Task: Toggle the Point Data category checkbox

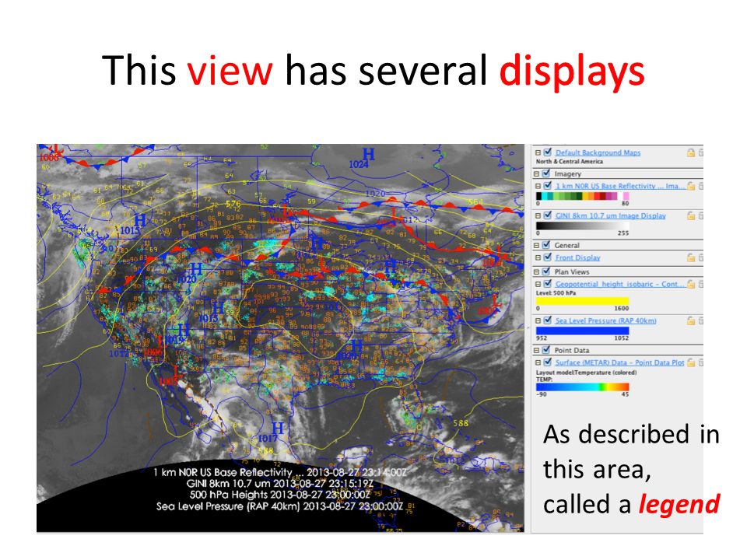Action: coord(546,349)
